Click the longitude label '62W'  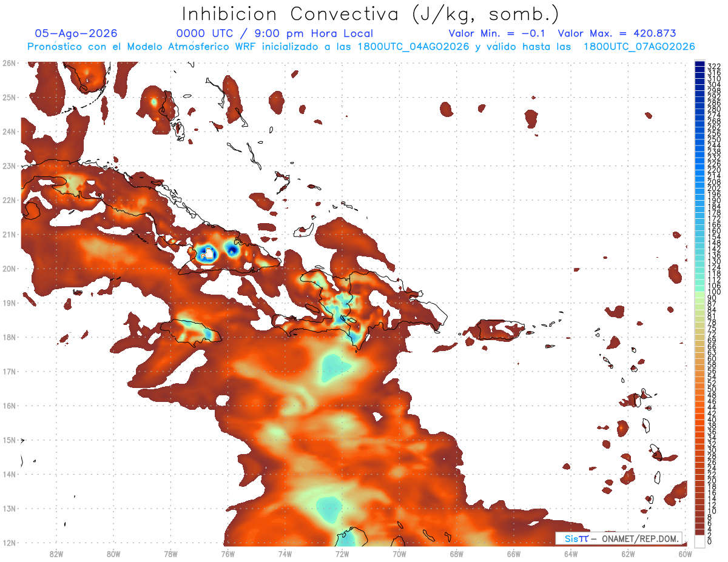pos(628,554)
